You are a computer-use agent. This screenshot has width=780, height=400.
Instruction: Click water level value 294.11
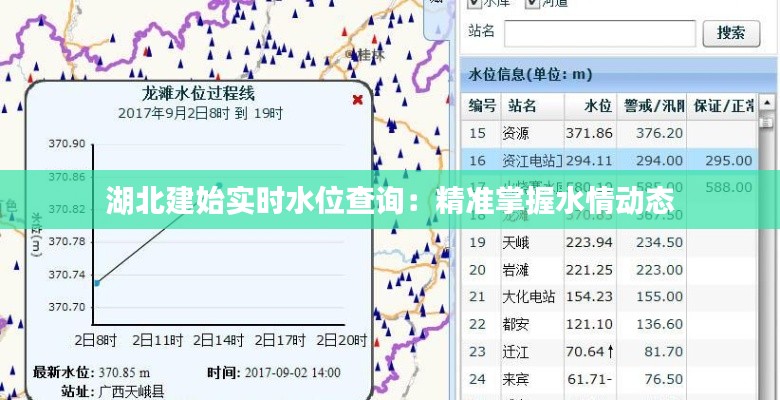tap(589, 161)
